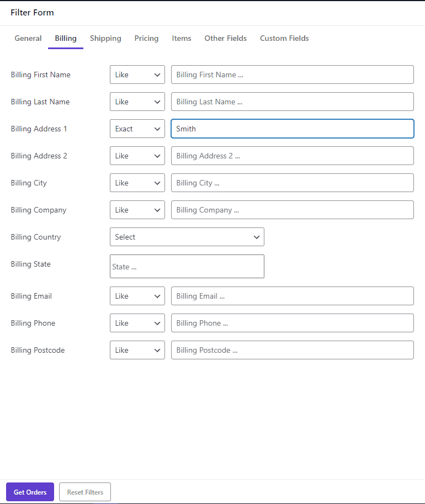The image size is (425, 504).
Task: Open the Shipping tab
Action: (x=105, y=38)
